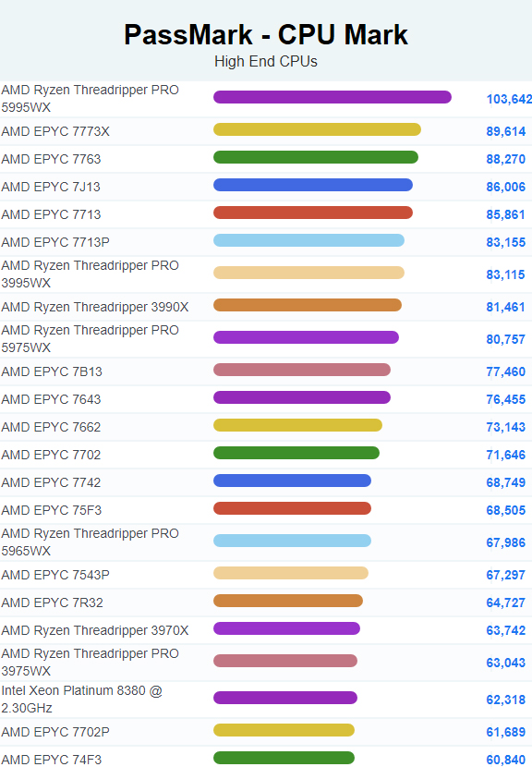Click the 63,043 score value

click(x=505, y=663)
